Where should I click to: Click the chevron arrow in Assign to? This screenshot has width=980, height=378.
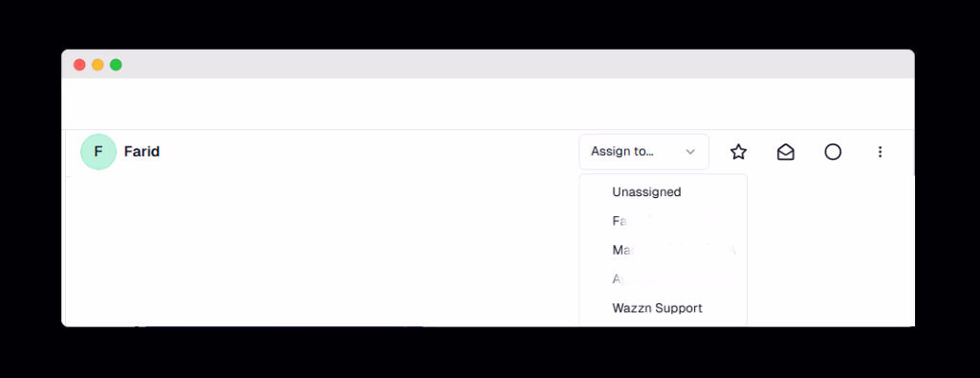pos(690,151)
